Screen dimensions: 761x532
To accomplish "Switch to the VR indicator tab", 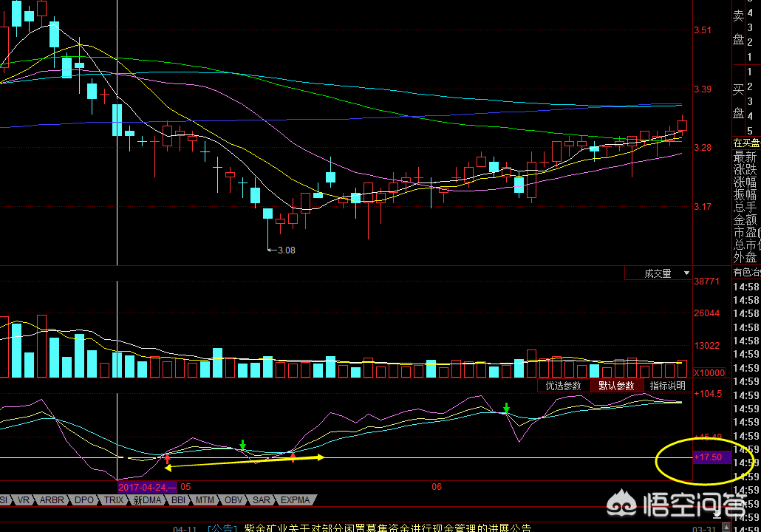I will tap(24, 500).
